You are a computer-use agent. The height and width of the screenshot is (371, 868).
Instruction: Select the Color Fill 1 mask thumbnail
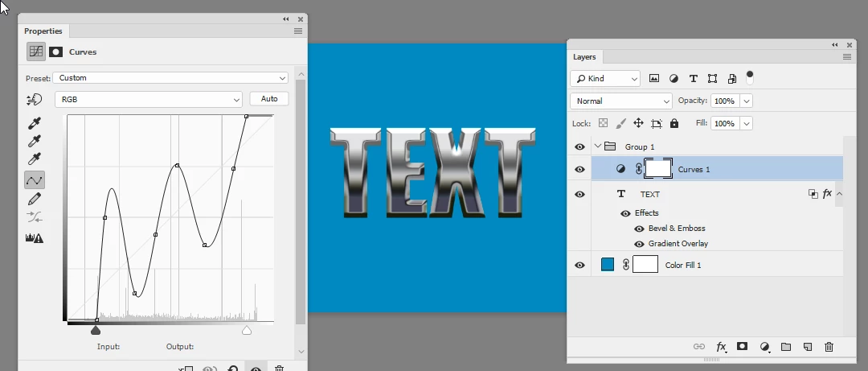click(x=645, y=264)
